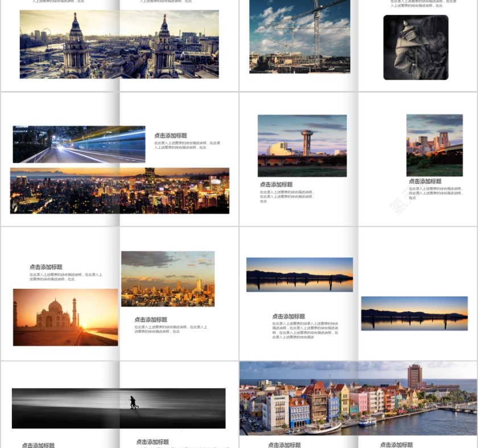Select the 点击添加标题 title below city bridge photo
The width and height of the screenshot is (478, 448).
coord(425,182)
